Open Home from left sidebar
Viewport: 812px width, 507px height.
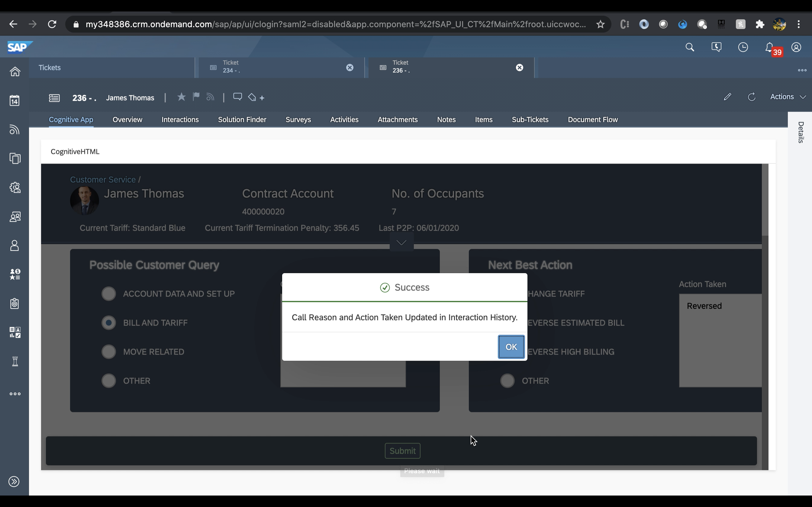coord(15,72)
